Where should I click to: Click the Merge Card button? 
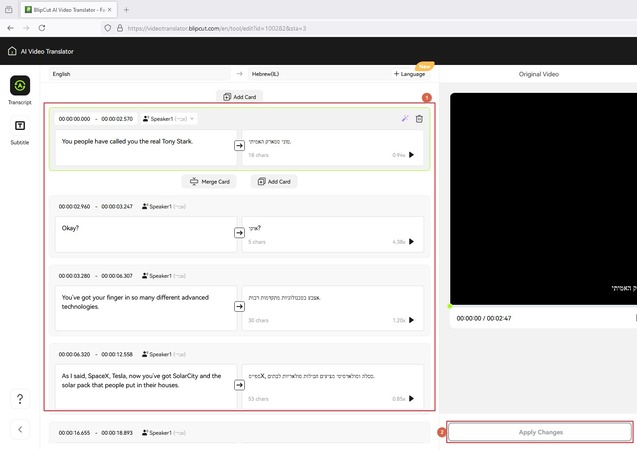point(209,182)
